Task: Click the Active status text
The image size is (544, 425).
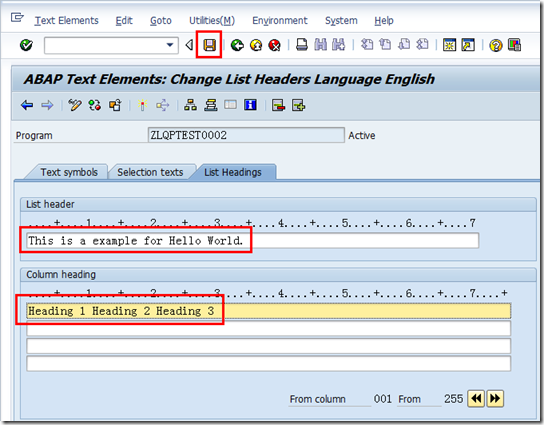Action: click(x=362, y=136)
